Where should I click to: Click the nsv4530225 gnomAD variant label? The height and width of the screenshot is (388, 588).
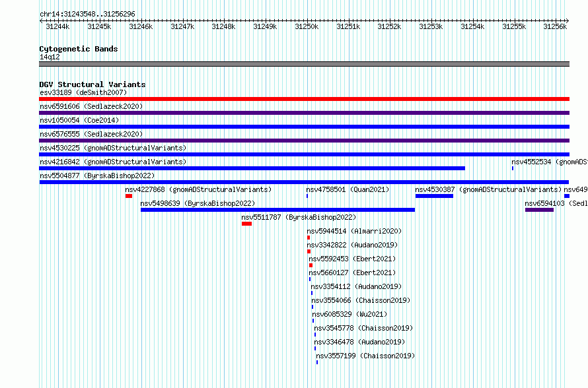click(x=113, y=148)
